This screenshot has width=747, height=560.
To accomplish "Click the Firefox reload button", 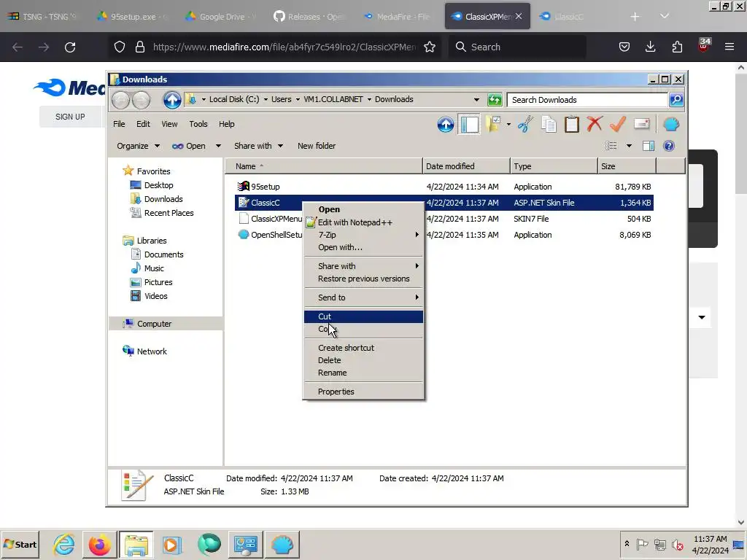I will pos(70,47).
